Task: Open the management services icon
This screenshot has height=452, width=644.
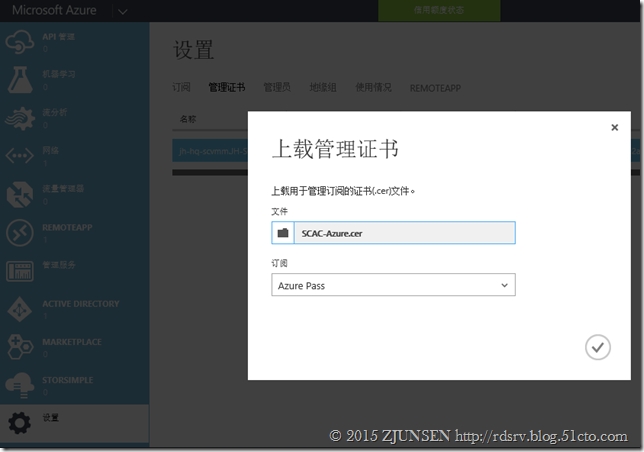Action: coord(19,271)
